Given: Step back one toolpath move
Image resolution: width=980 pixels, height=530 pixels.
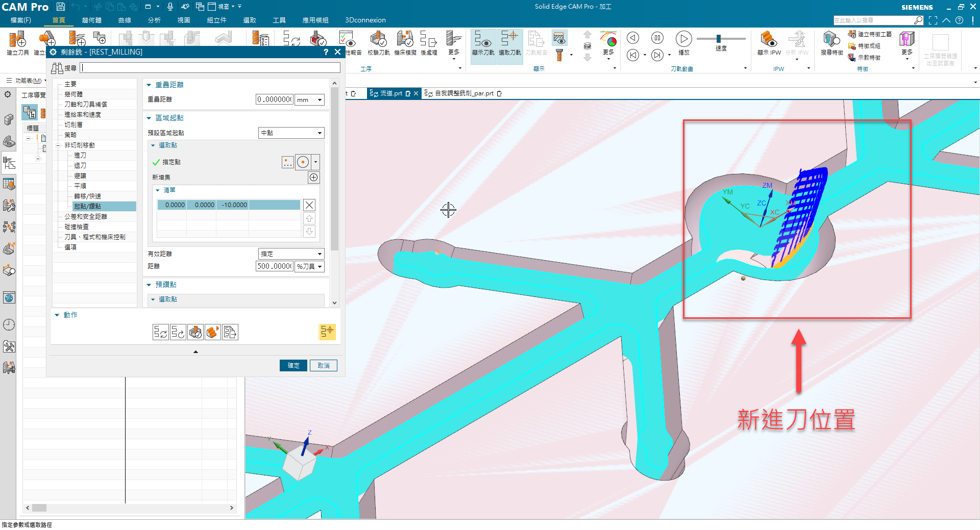Looking at the screenshot, I should tap(633, 38).
